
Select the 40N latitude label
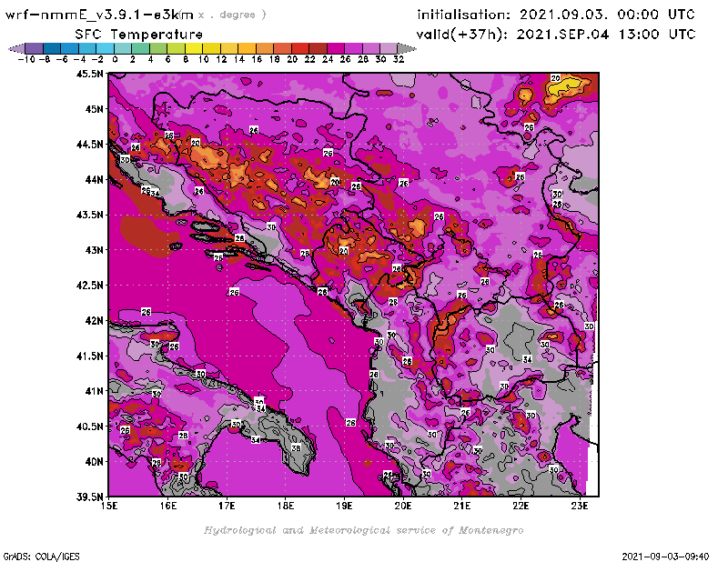[x=94, y=462]
